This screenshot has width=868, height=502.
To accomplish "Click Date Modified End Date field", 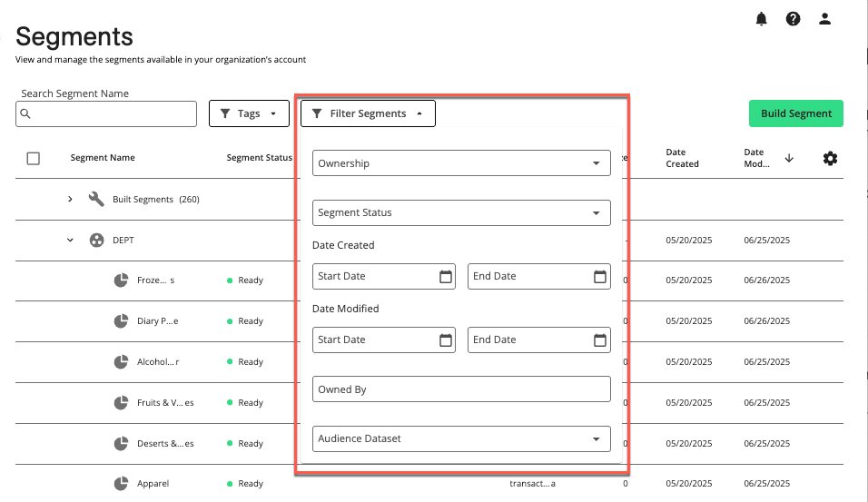I will click(x=539, y=340).
